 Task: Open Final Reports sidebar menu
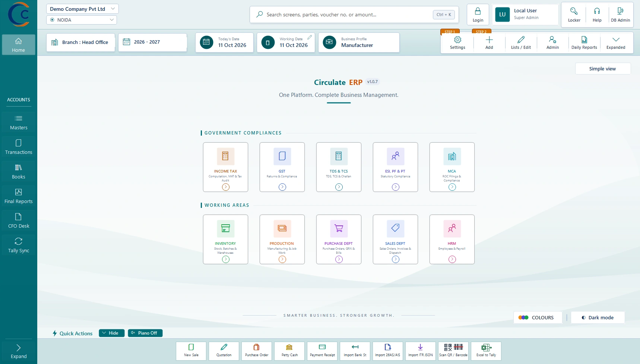tap(19, 196)
